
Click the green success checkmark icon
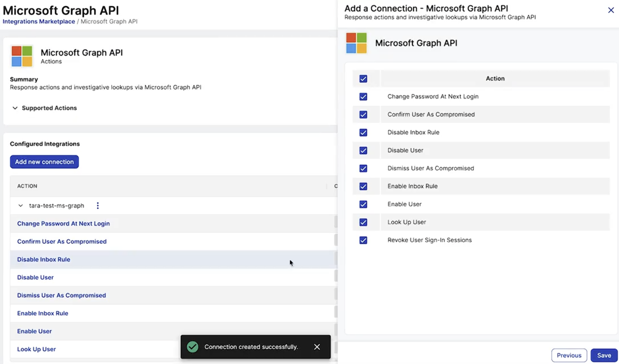pos(192,347)
